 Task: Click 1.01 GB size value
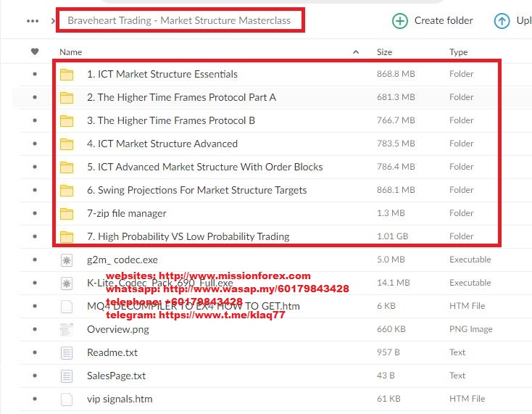[393, 236]
